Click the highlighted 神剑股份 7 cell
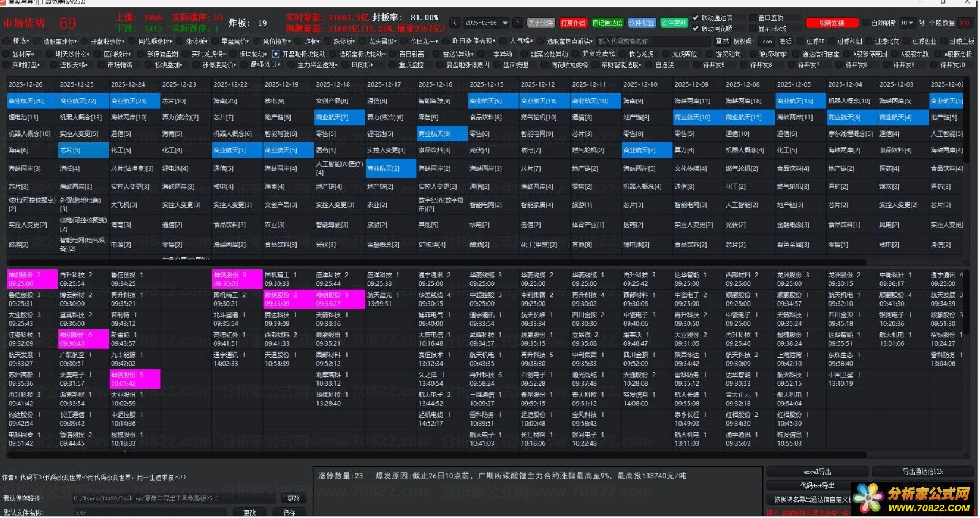Viewport: 980px width, 518px height. 32,279
